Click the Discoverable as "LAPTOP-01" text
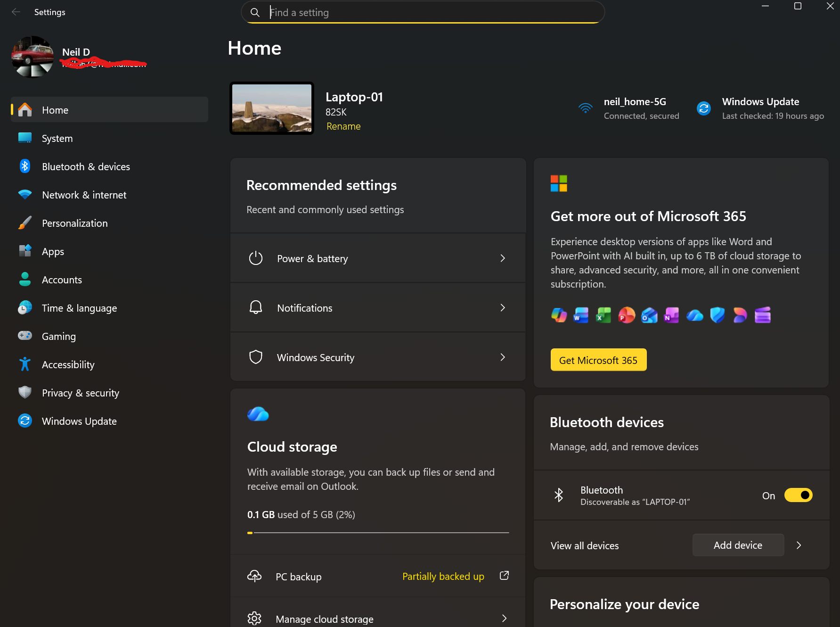Image resolution: width=840 pixels, height=627 pixels. tap(635, 502)
